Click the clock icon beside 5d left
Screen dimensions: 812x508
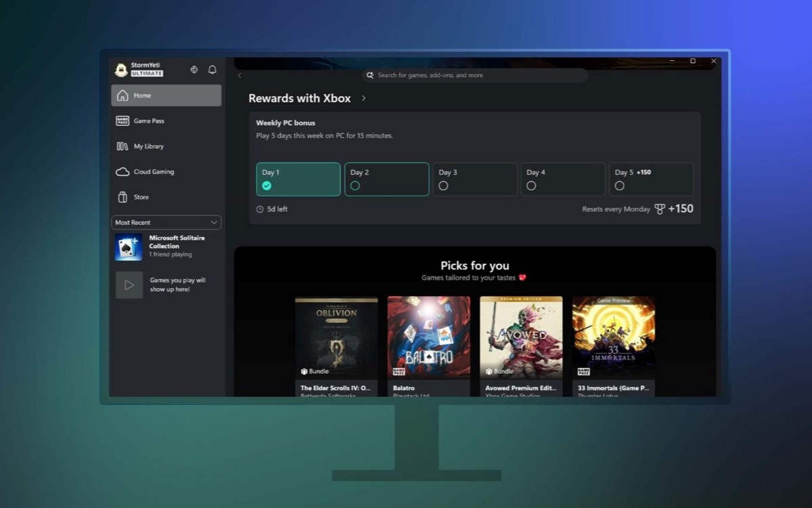pyautogui.click(x=260, y=209)
